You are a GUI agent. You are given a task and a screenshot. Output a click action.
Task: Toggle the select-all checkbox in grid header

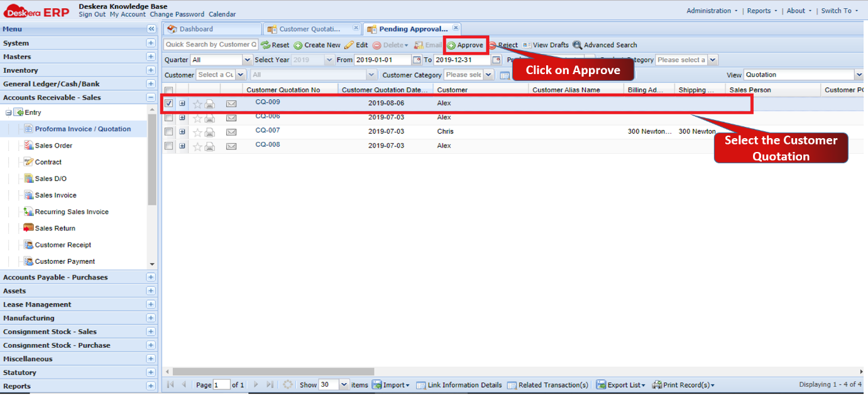[x=168, y=90]
